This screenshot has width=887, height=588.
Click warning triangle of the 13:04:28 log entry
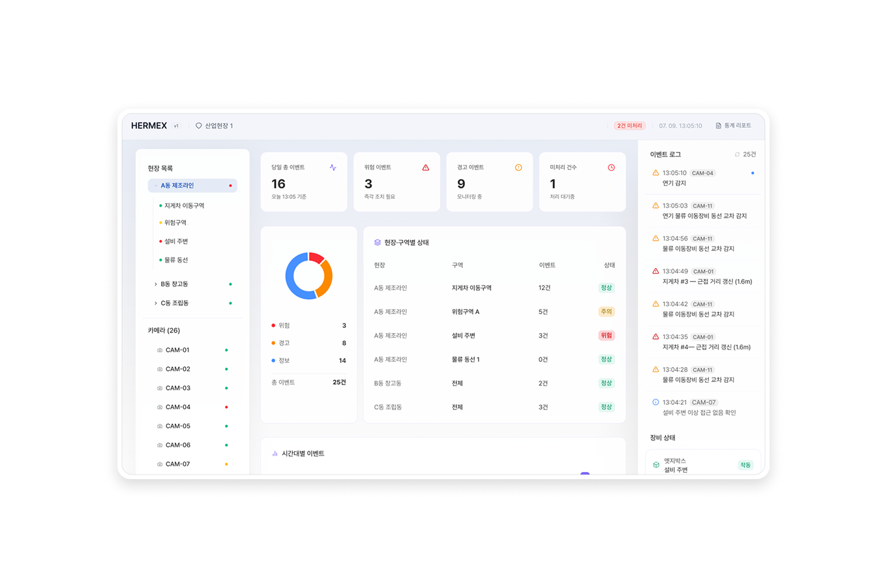point(655,369)
